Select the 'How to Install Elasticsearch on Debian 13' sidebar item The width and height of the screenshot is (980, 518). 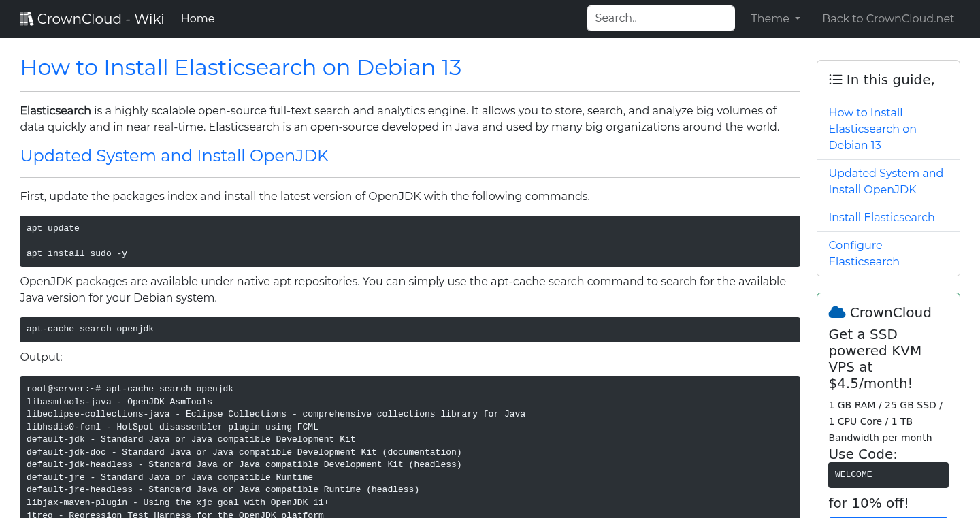pos(872,129)
